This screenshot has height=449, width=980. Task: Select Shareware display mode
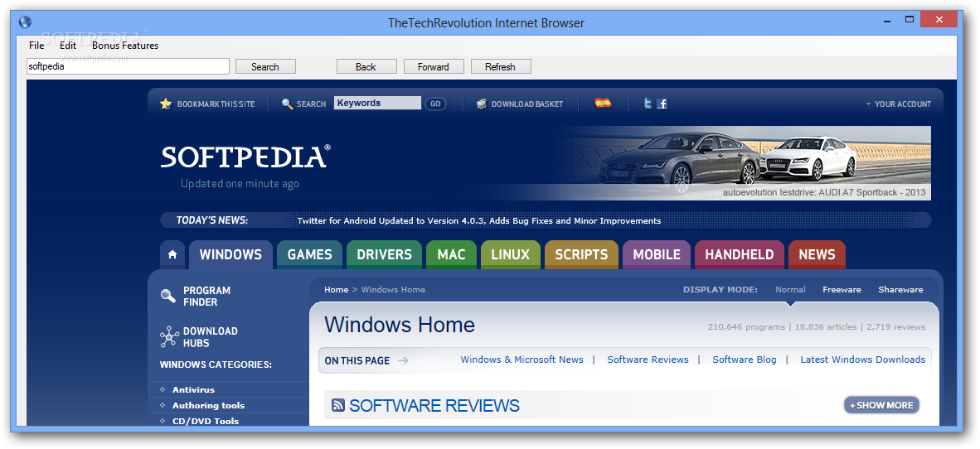point(900,290)
